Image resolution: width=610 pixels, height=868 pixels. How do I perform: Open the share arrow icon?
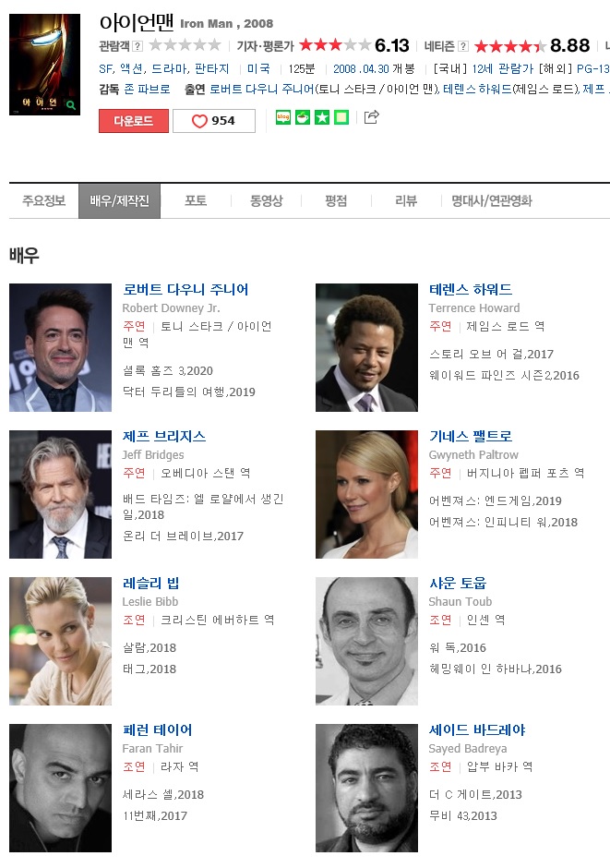(x=371, y=116)
